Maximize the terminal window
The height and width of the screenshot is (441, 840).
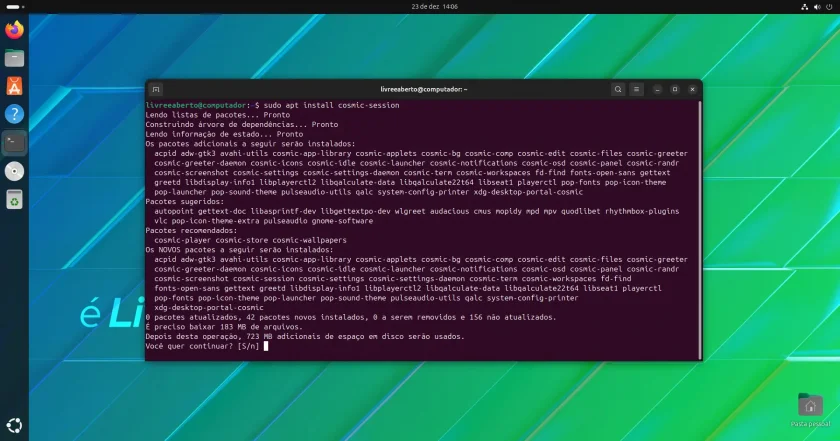pyautogui.click(x=675, y=89)
